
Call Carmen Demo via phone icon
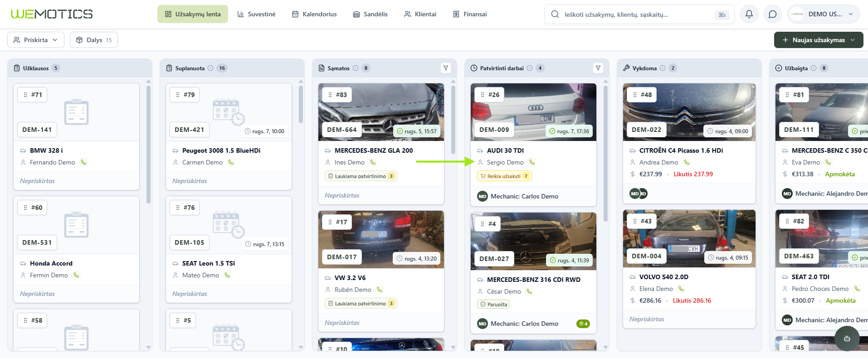pyautogui.click(x=231, y=162)
